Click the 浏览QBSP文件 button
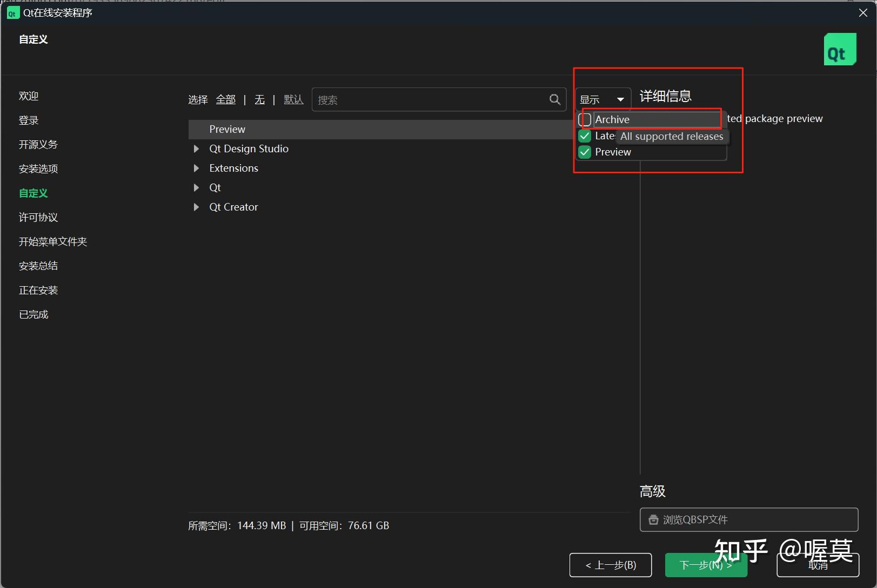The width and height of the screenshot is (877, 588). 748,519
